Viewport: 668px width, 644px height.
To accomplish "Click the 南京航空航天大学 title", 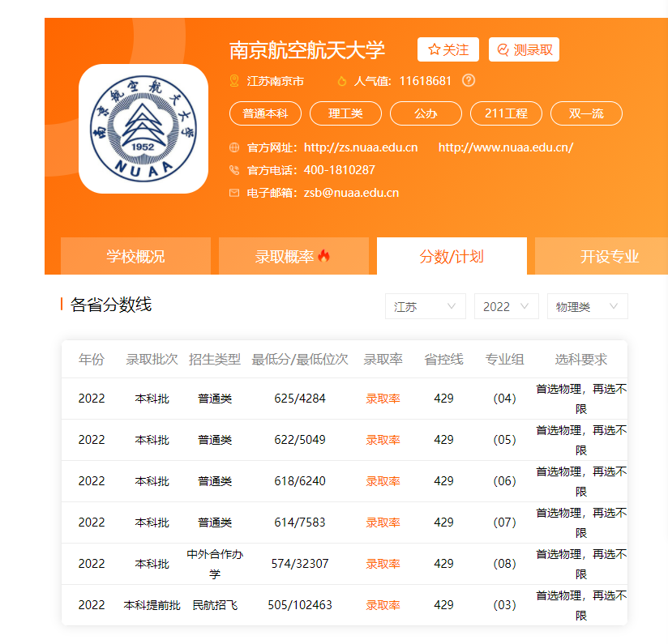I will tap(306, 50).
